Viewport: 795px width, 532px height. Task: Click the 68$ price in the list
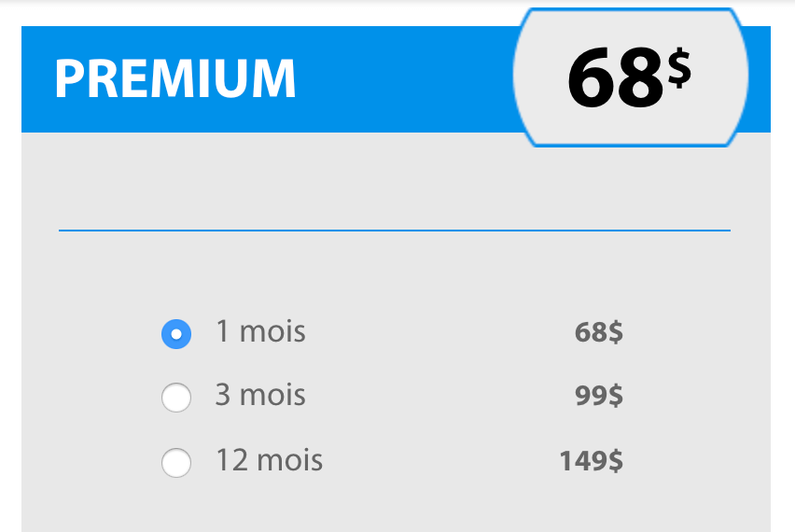click(598, 332)
